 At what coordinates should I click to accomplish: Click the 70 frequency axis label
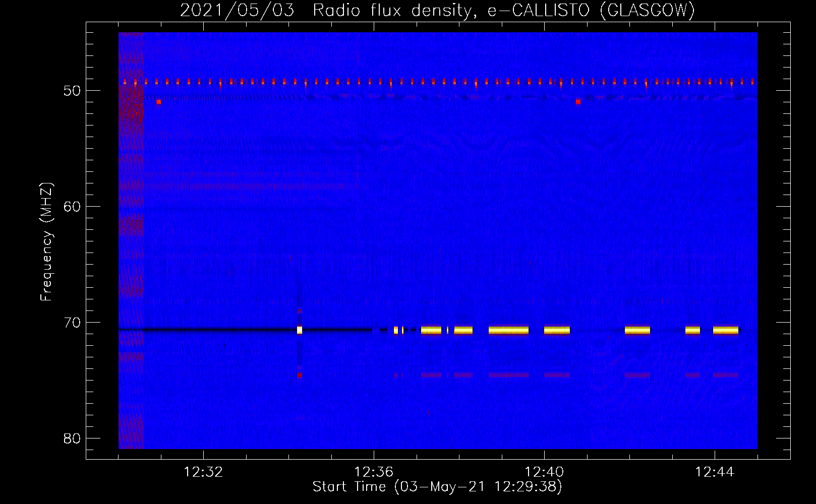(x=72, y=323)
